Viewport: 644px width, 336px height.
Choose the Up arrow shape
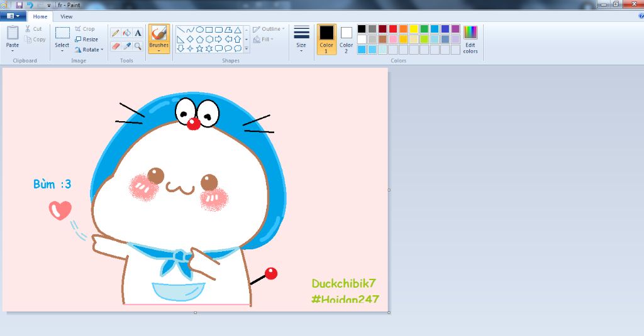(237, 39)
